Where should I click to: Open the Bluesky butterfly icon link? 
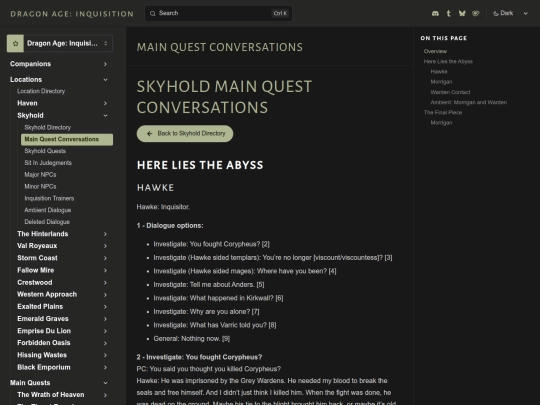462,13
